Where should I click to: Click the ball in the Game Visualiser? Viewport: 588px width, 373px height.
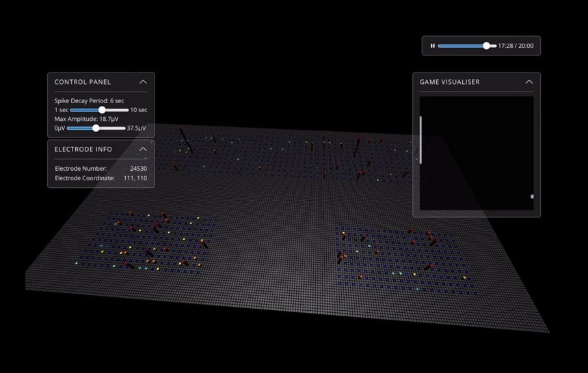(x=532, y=197)
